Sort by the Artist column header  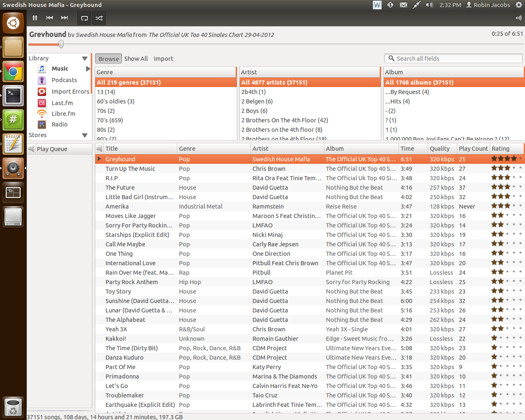point(287,149)
